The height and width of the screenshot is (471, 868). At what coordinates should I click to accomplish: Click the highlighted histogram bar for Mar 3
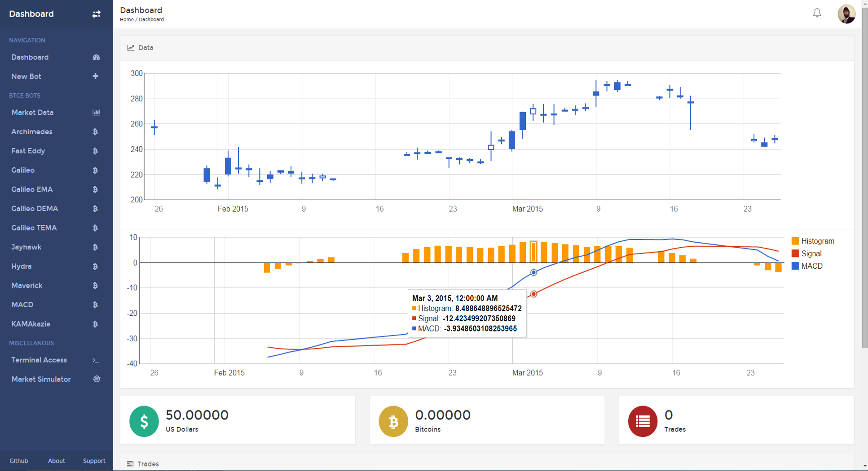click(x=533, y=252)
